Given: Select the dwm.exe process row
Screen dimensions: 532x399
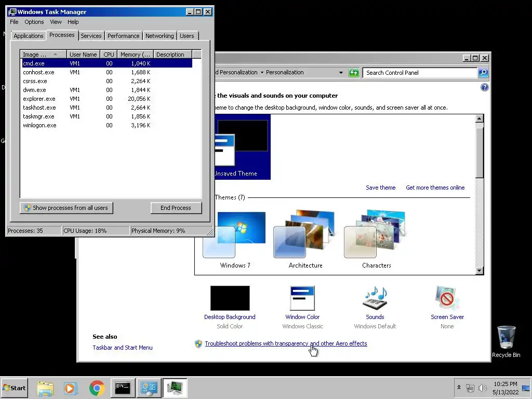Looking at the screenshot, I should pos(107,90).
